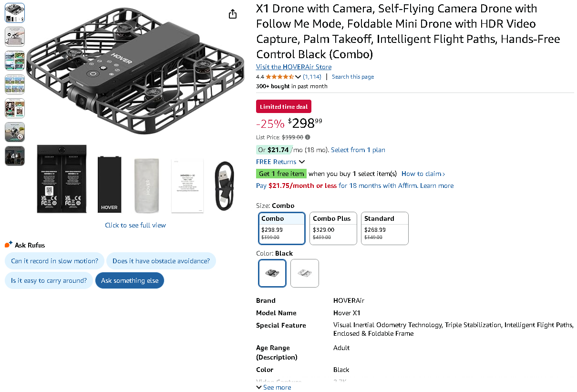
Task: Select the first product thumbnail image
Action: click(x=15, y=13)
